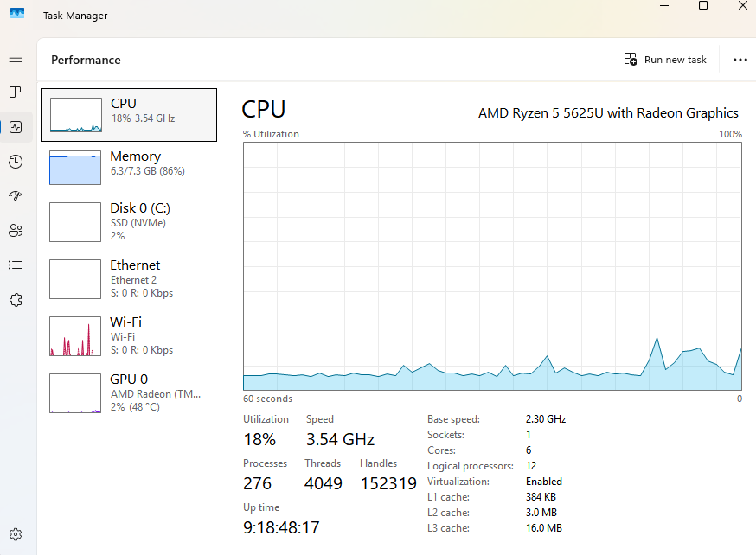This screenshot has height=555, width=756.
Task: Open the App history page icon
Action: (16, 162)
